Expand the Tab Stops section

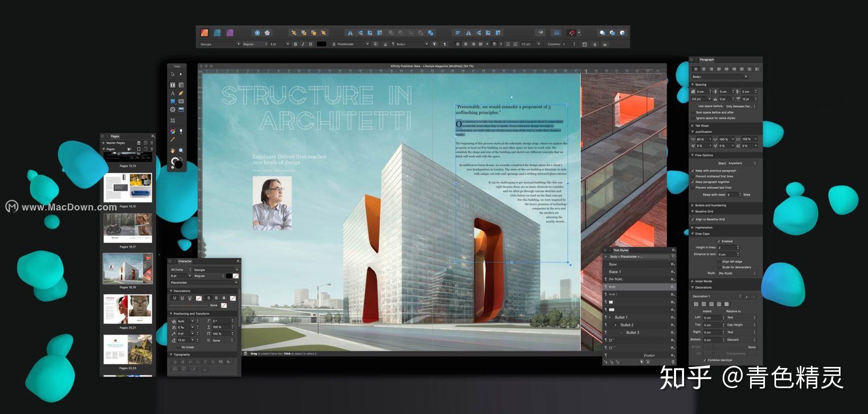click(x=692, y=126)
